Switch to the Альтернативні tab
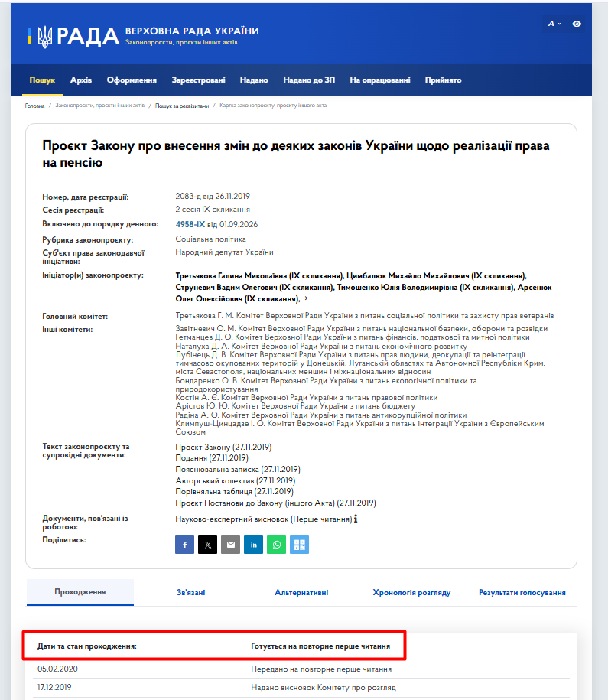Image resolution: width=608 pixels, height=700 pixels. tap(301, 592)
